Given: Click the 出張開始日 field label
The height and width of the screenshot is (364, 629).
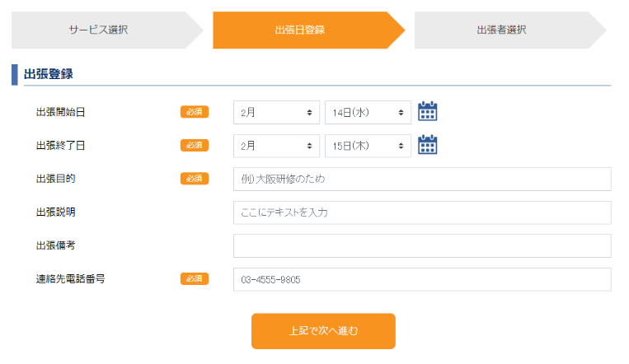Looking at the screenshot, I should (60, 112).
